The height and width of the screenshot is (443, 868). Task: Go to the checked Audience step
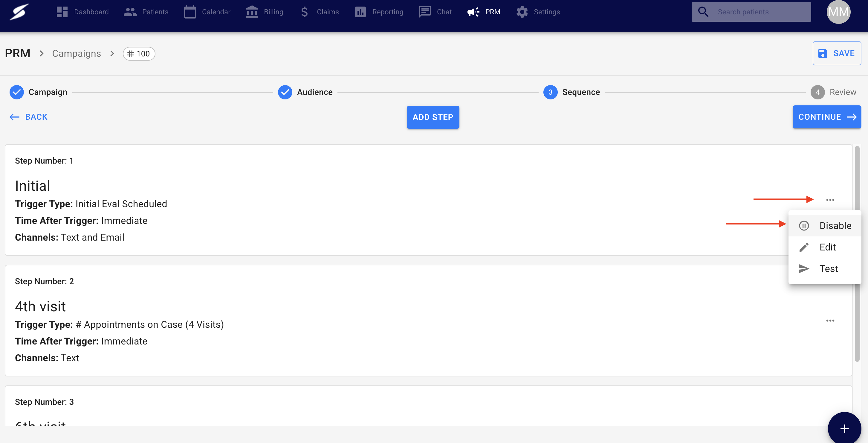[285, 92]
